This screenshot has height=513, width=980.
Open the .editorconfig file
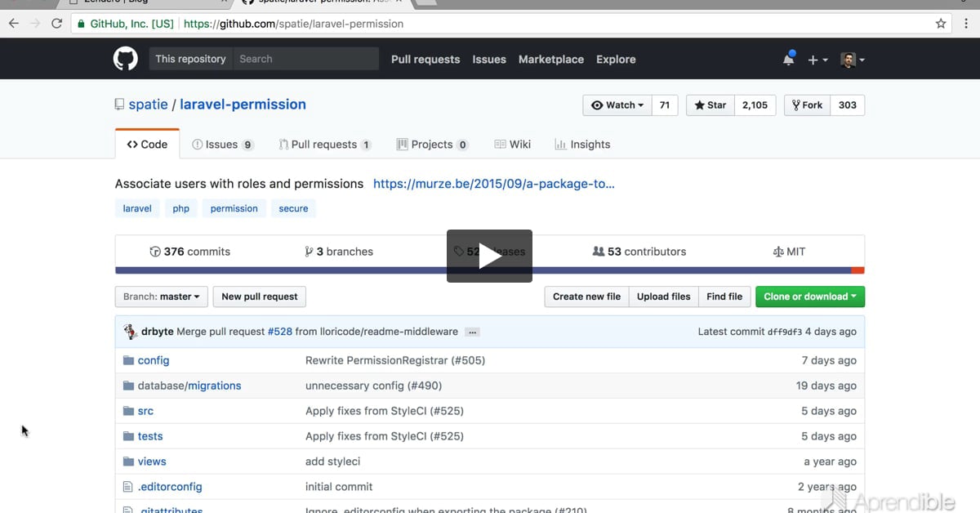point(170,487)
